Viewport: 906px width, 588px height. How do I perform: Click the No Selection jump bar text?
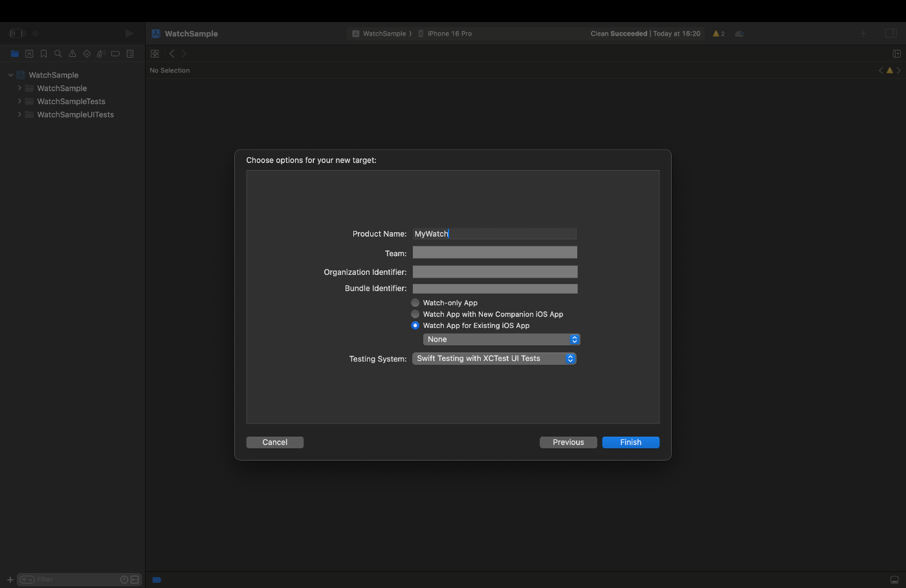coord(170,71)
